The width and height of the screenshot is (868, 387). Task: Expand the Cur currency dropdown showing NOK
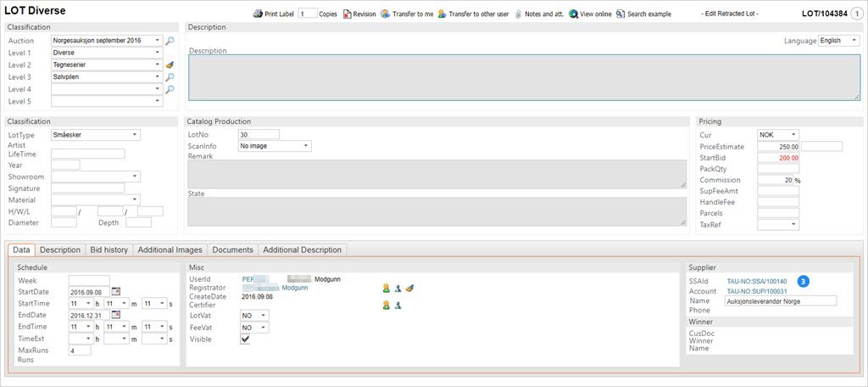click(778, 135)
